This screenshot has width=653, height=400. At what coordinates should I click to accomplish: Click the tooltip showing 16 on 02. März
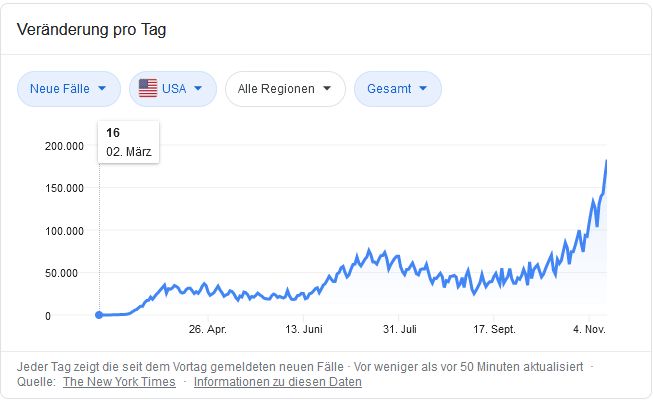[128, 142]
